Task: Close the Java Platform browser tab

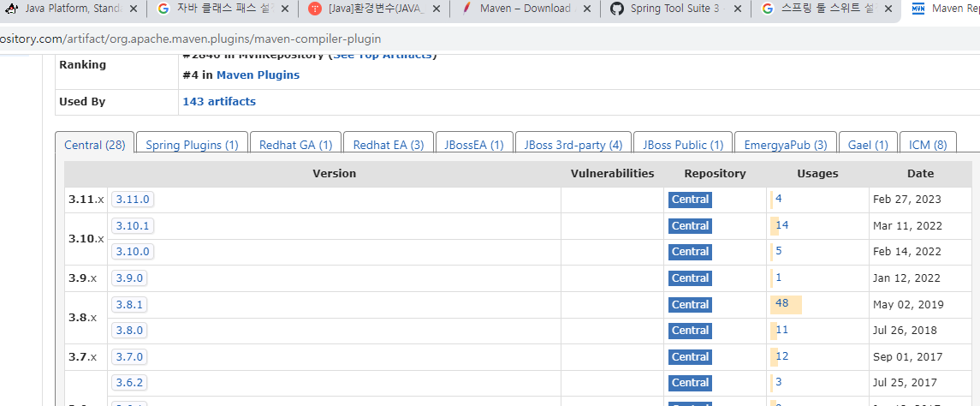Action: (133, 9)
